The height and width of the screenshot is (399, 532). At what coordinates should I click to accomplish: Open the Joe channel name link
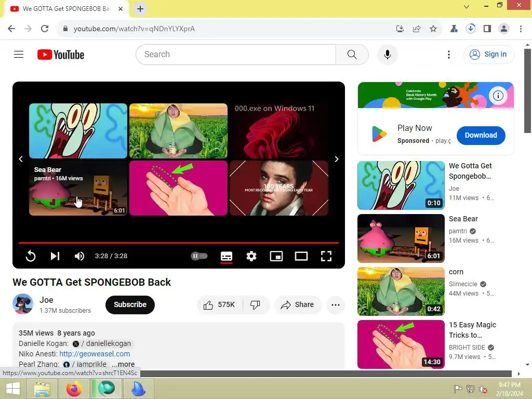tap(46, 300)
